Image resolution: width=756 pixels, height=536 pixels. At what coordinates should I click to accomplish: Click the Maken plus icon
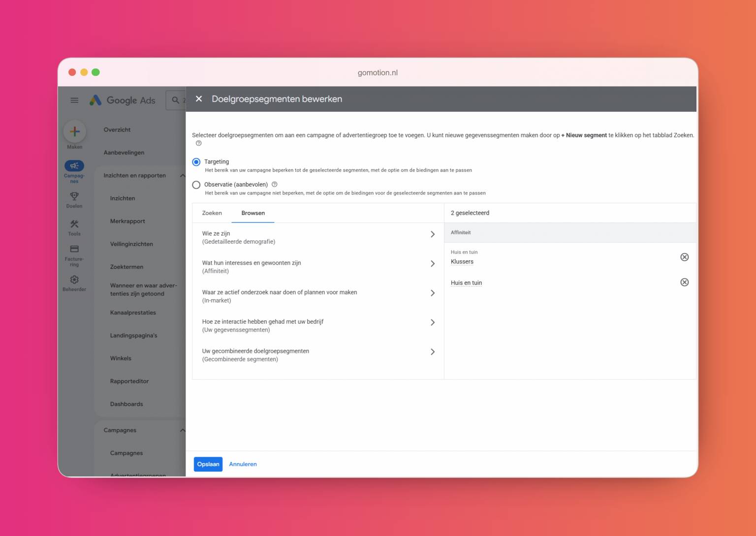(x=75, y=131)
